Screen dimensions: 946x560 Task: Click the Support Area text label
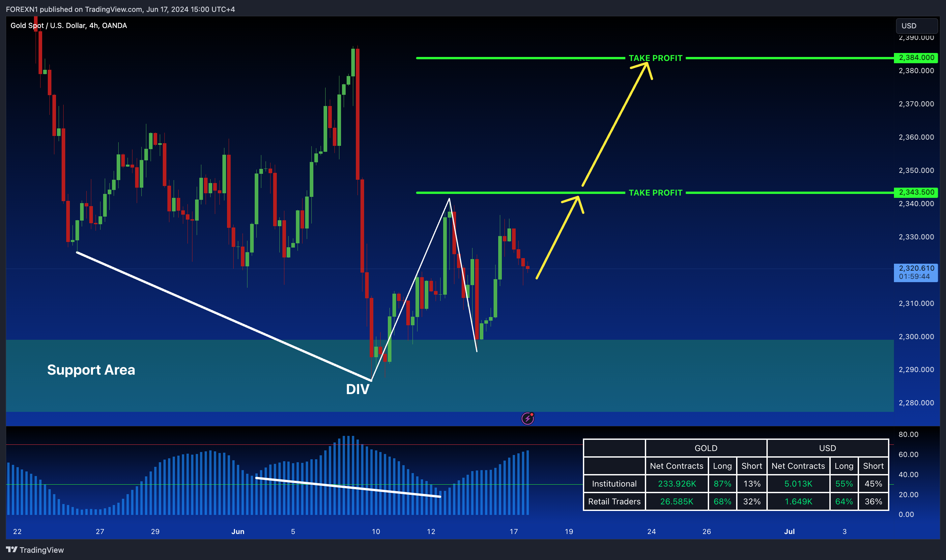tap(91, 370)
